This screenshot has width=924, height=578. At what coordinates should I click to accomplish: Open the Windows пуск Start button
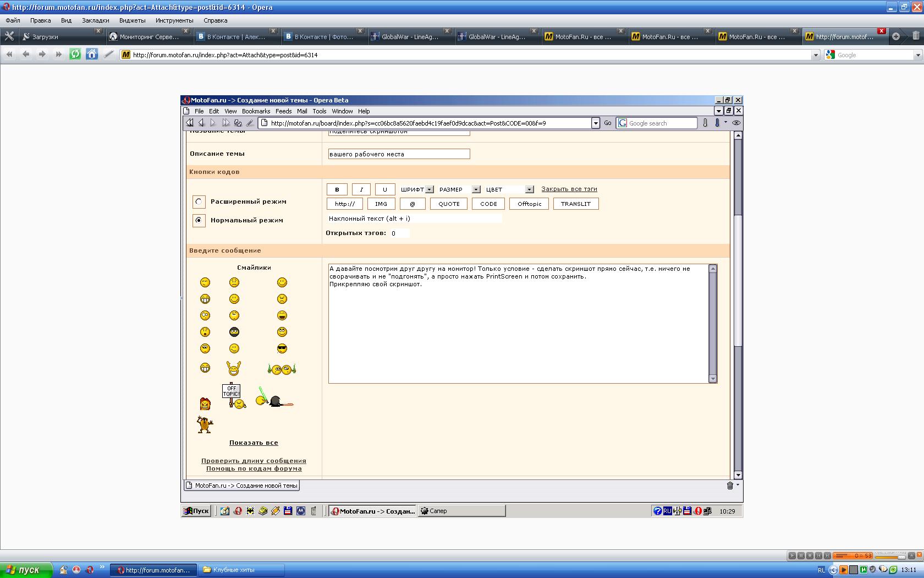(x=26, y=570)
